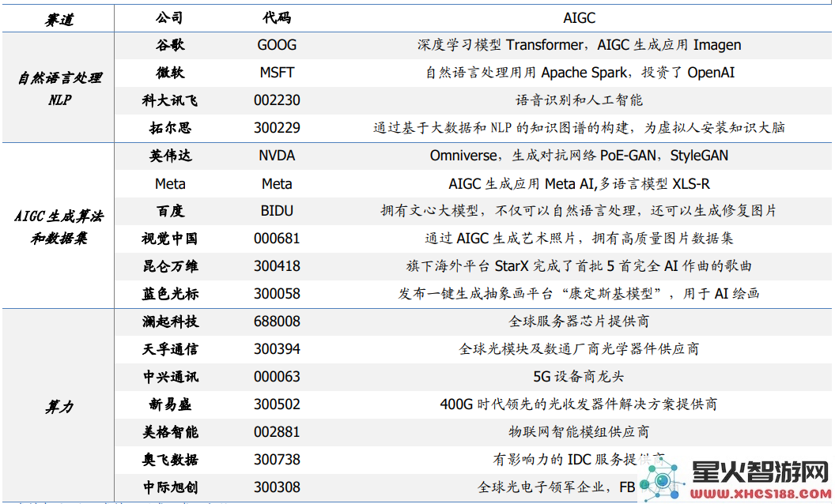This screenshot has width=835, height=504.
Task: Click the IDC服务 description for 奥飞数据
Action: 579,460
